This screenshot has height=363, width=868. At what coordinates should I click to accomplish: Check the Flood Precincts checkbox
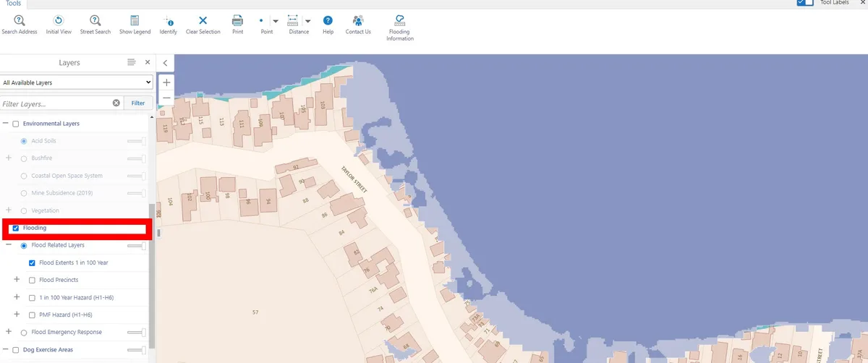click(32, 280)
